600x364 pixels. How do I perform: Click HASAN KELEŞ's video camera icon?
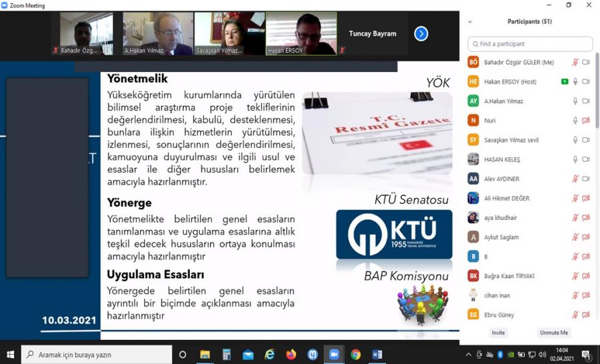pyautogui.click(x=586, y=160)
